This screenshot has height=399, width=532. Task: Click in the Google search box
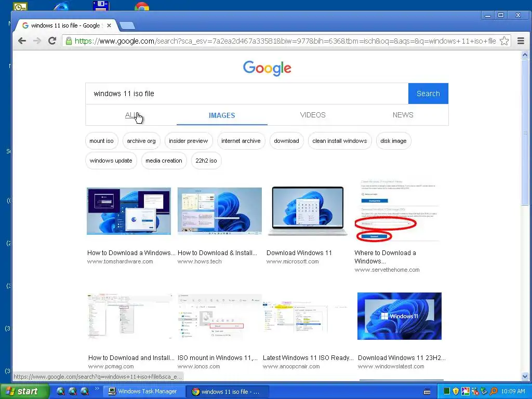[x=247, y=94]
